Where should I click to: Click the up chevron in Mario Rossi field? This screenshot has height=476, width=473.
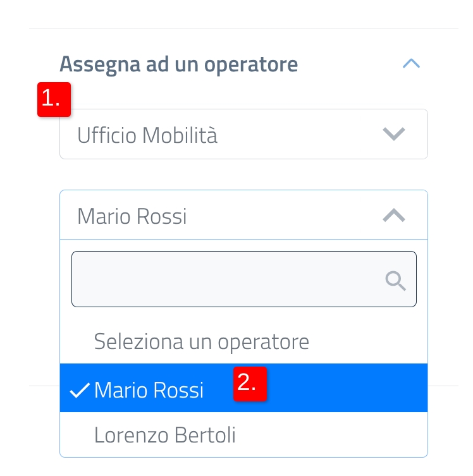click(x=394, y=216)
